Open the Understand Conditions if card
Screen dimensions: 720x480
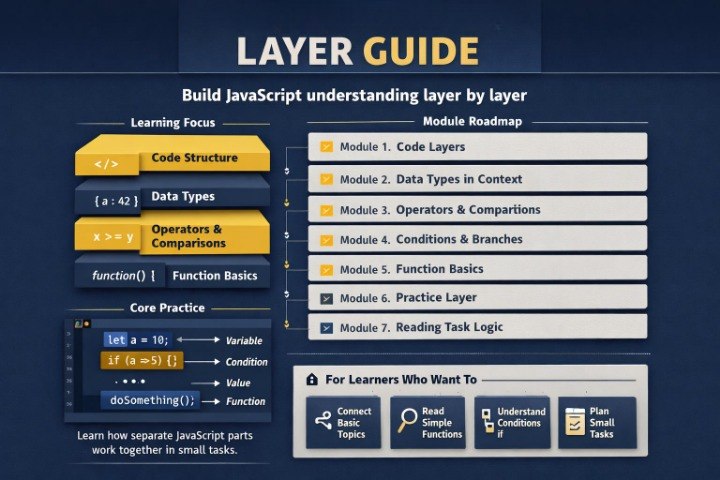(512, 422)
